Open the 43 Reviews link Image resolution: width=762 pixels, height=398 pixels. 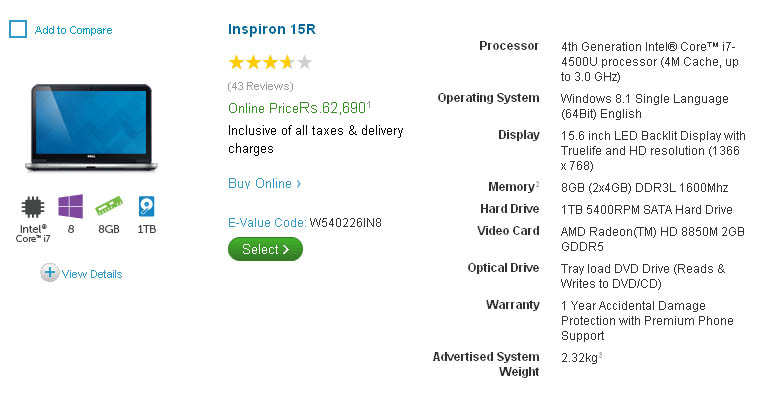(260, 87)
